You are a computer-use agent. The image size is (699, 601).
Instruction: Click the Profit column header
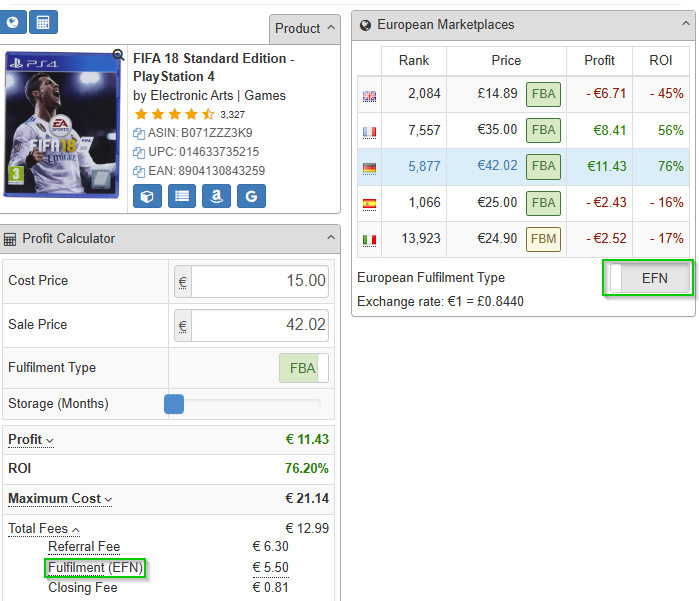(599, 61)
